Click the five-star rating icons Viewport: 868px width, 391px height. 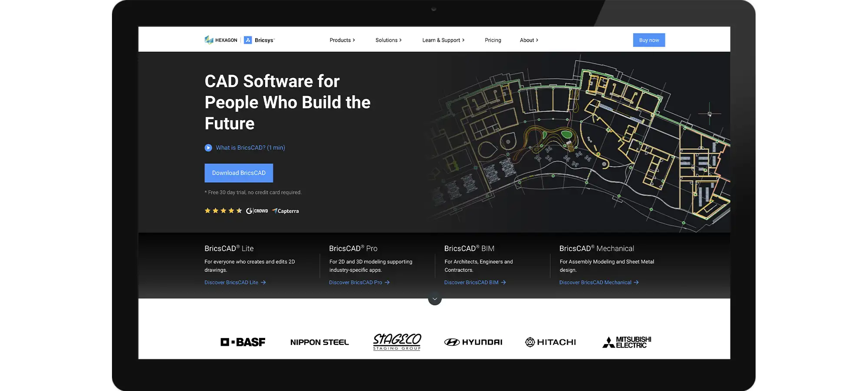tap(223, 211)
